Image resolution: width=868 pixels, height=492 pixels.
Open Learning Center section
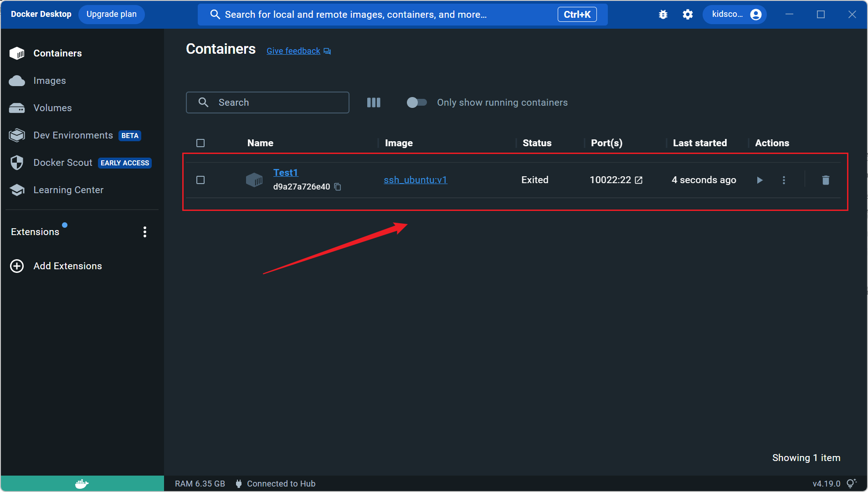[82, 190]
